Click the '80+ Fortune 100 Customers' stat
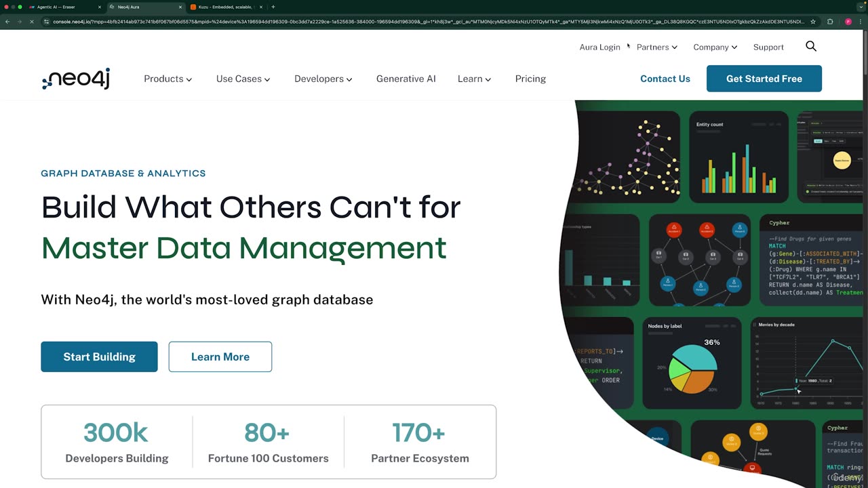 pyautogui.click(x=269, y=443)
